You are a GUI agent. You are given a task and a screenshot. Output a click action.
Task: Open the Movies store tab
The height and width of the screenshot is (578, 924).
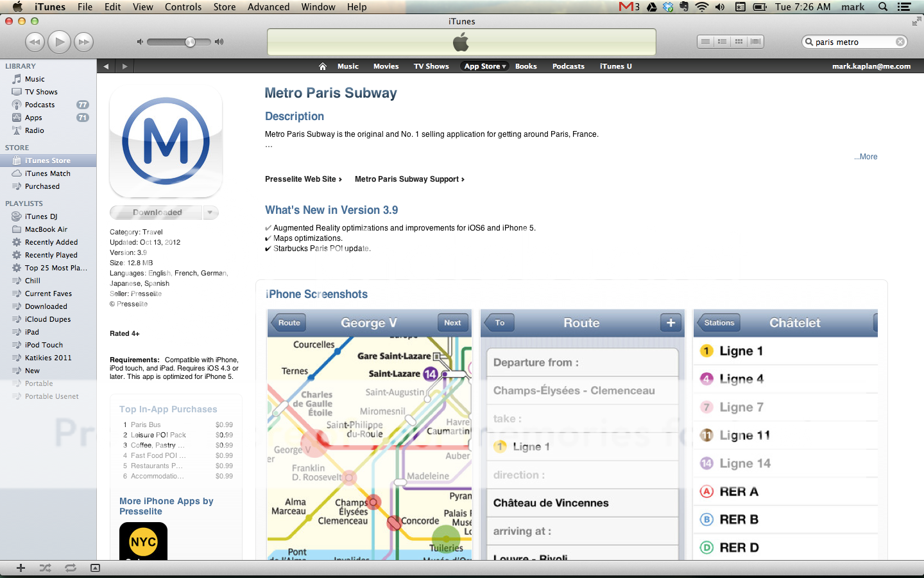386,66
